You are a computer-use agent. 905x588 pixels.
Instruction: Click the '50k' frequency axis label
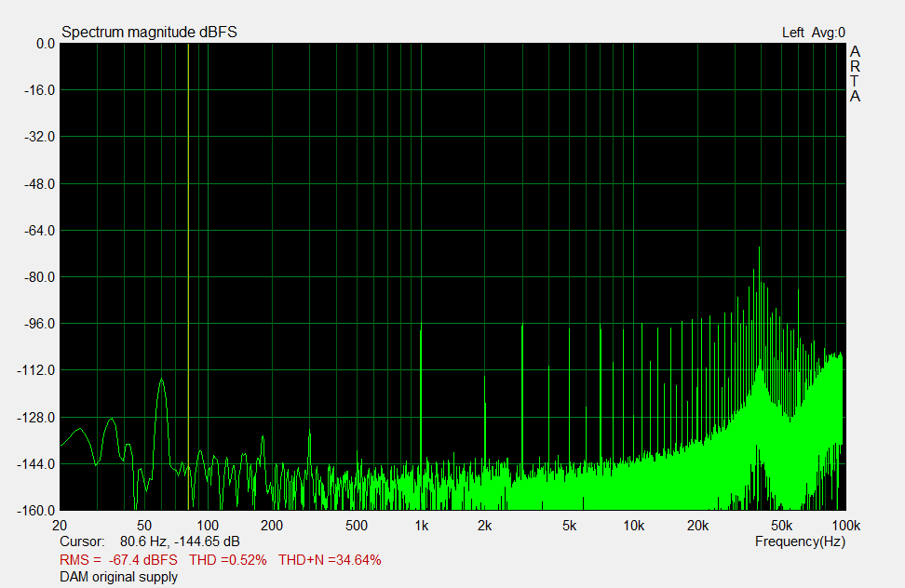point(782,526)
